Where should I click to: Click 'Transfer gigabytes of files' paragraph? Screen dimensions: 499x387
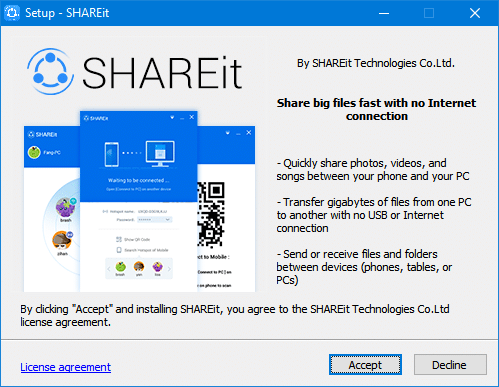pyautogui.click(x=374, y=215)
